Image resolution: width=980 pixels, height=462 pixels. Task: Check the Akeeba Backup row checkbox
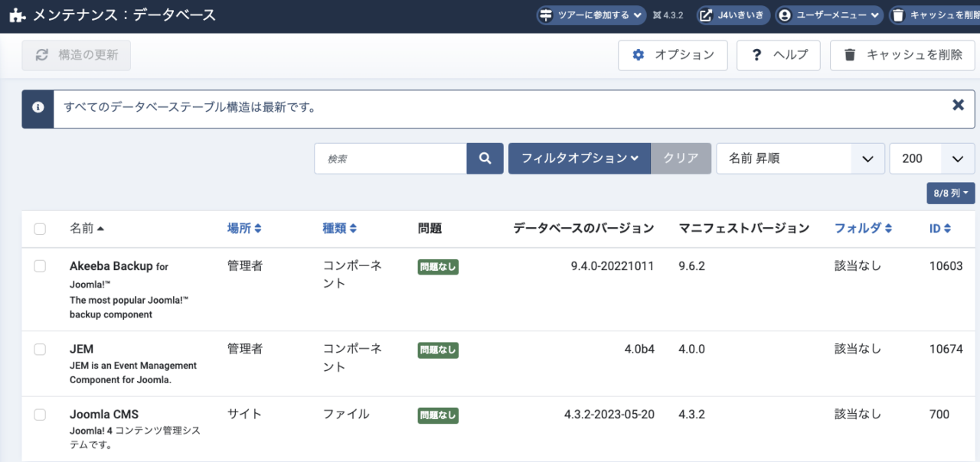coord(40,266)
